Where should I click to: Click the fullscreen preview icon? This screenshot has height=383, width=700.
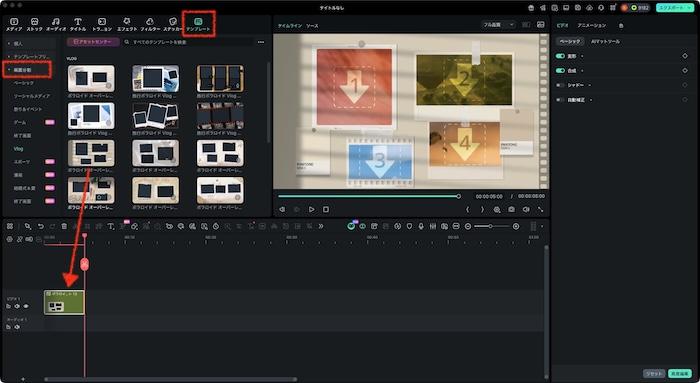541,209
